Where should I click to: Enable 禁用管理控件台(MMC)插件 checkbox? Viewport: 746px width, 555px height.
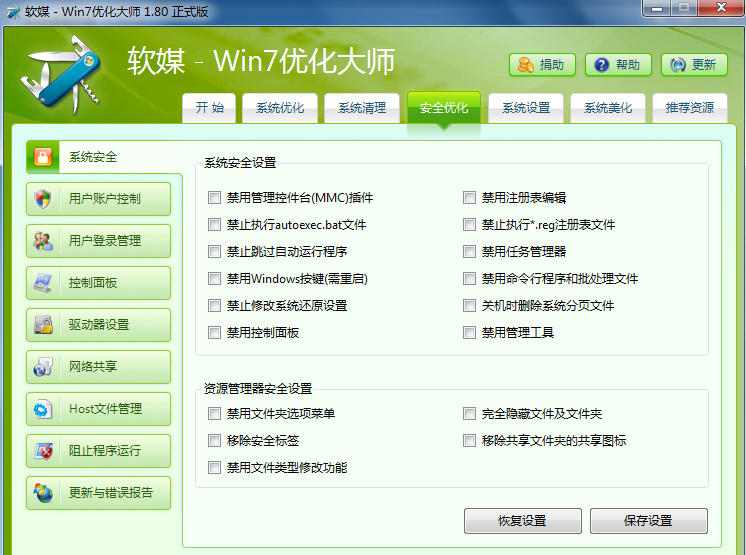tap(214, 197)
